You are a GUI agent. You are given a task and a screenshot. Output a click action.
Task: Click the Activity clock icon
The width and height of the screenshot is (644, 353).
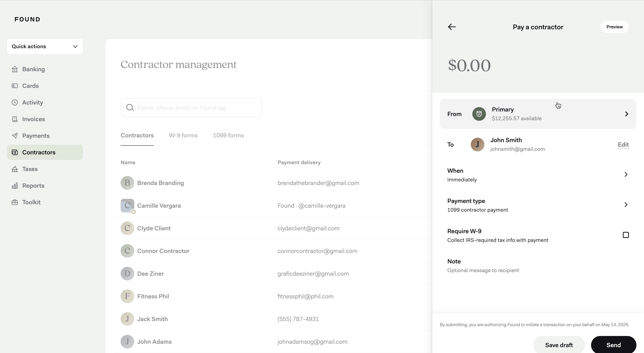tap(15, 102)
